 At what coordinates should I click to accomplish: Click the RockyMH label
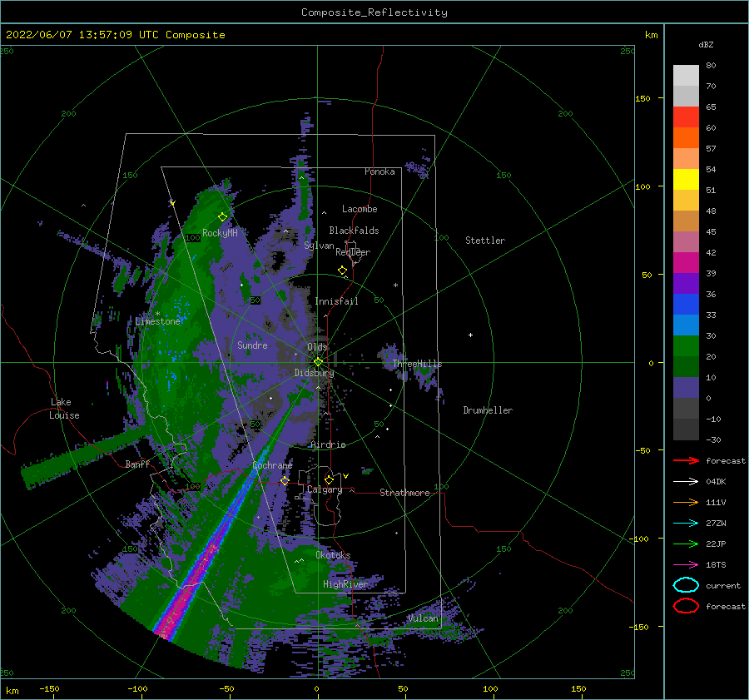point(220,233)
